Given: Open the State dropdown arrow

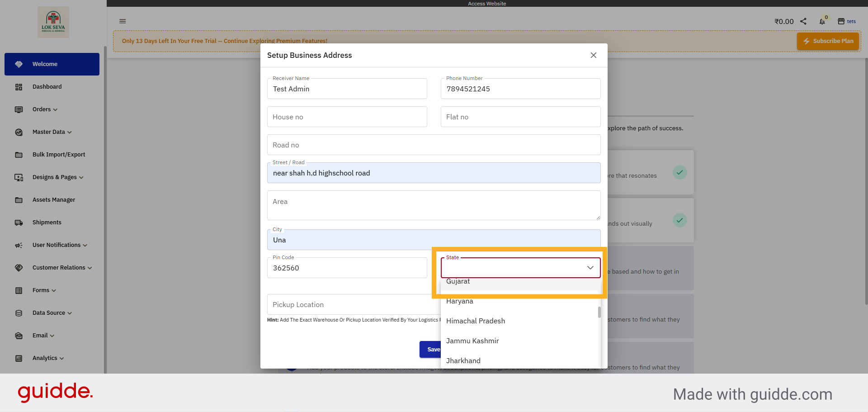Looking at the screenshot, I should point(590,268).
